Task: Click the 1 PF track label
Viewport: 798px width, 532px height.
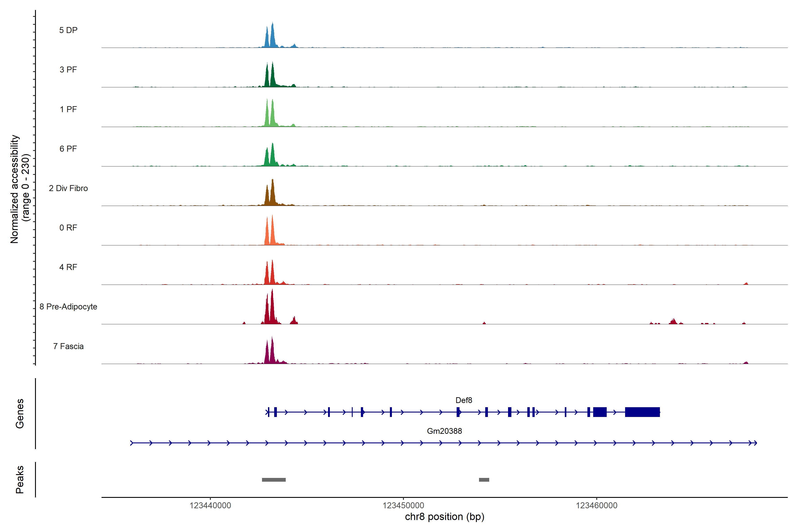Action: [x=68, y=109]
